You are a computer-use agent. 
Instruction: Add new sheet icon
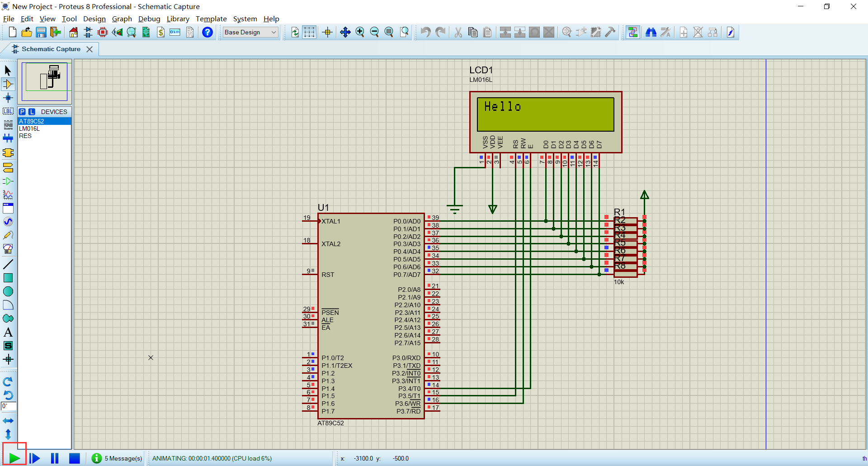point(684,32)
